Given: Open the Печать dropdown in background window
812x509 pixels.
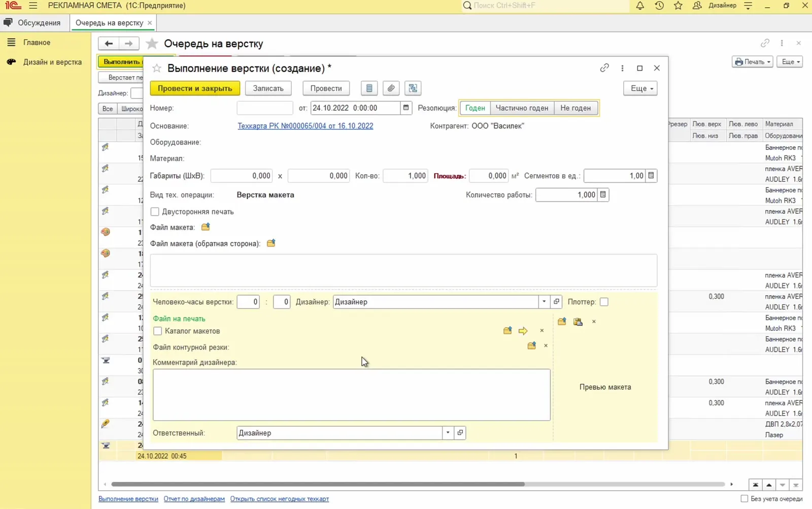Looking at the screenshot, I should coord(752,62).
